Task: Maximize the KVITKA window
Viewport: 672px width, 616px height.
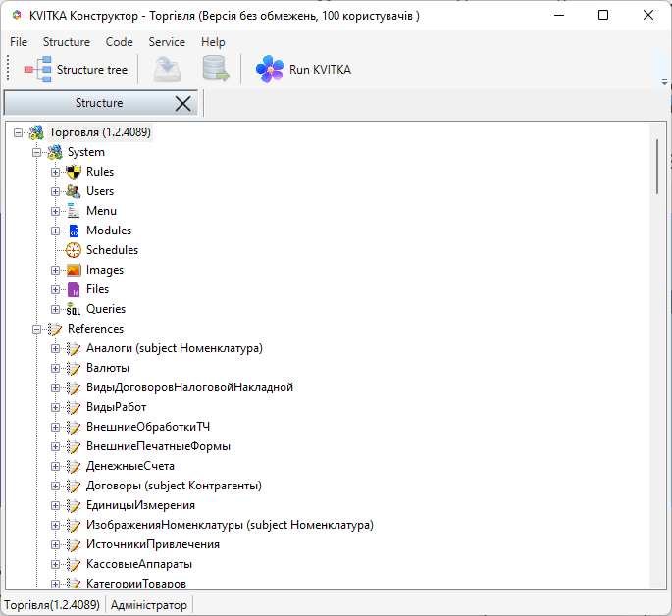Action: pyautogui.click(x=603, y=16)
